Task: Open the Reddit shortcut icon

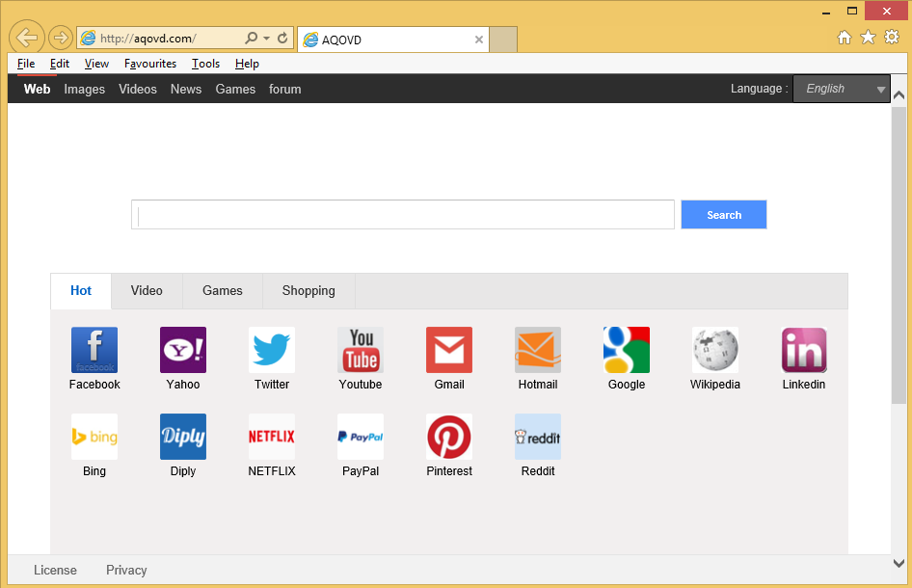Action: (x=538, y=437)
